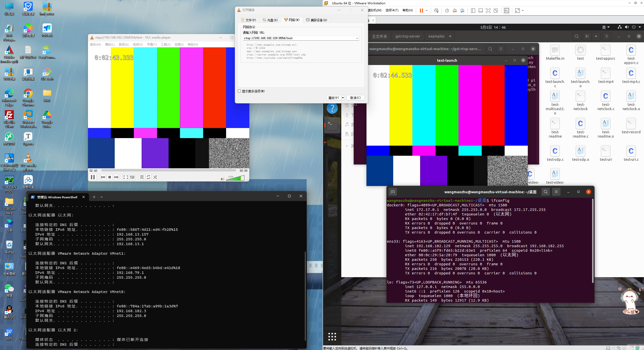
Task: Revert to the previous VMware snapshot
Action: (x=455, y=11)
